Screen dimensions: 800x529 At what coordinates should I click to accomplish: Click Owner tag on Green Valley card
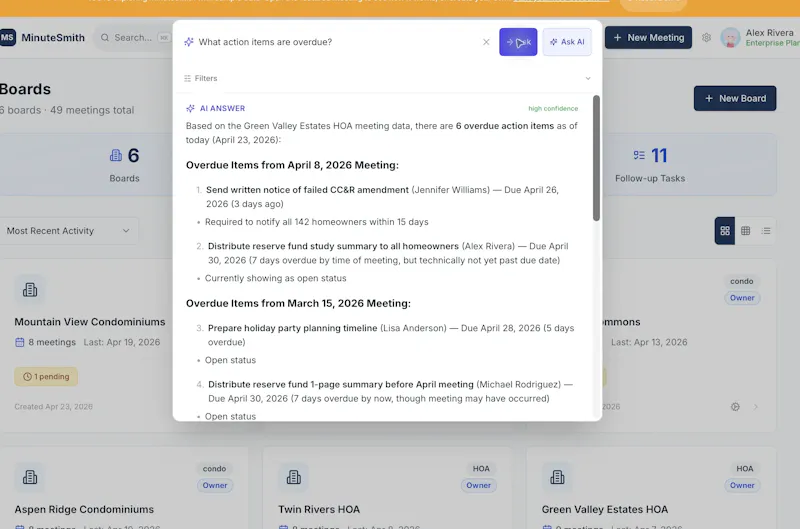[x=742, y=485]
